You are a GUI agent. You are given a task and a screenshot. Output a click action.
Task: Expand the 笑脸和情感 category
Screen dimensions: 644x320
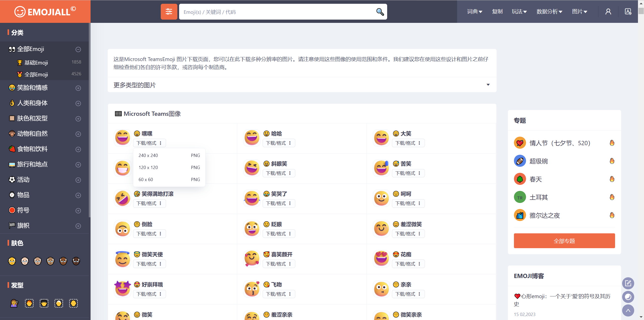pos(78,88)
